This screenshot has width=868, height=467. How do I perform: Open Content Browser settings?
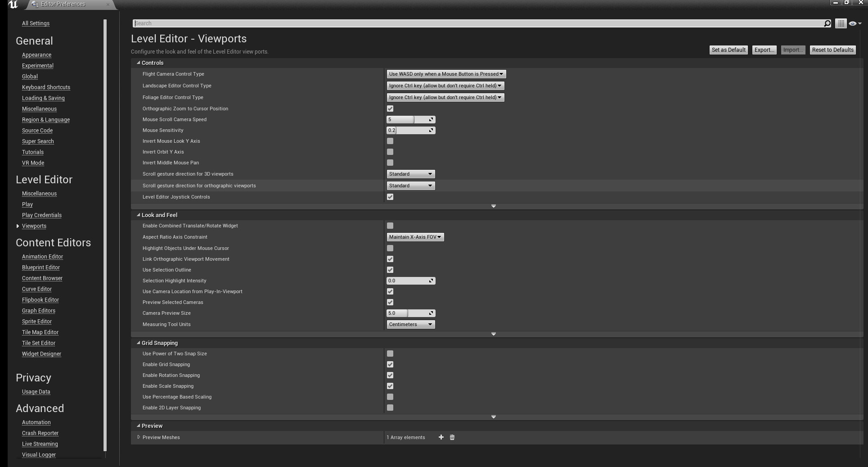(x=42, y=278)
